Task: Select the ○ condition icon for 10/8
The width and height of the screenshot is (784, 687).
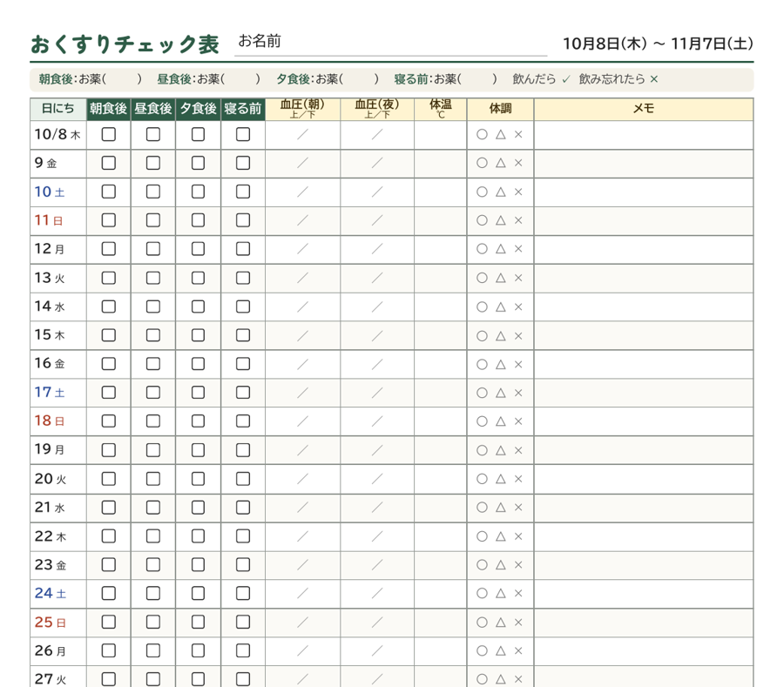Action: 482,134
